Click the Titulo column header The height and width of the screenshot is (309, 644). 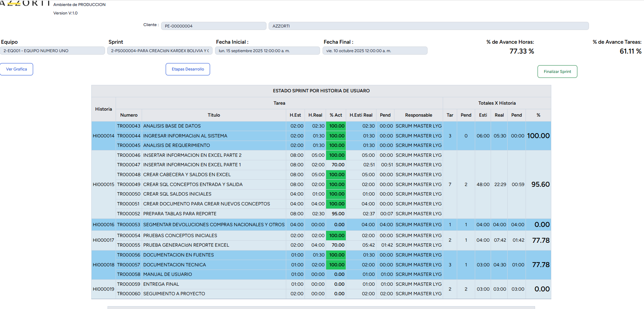pos(214,115)
